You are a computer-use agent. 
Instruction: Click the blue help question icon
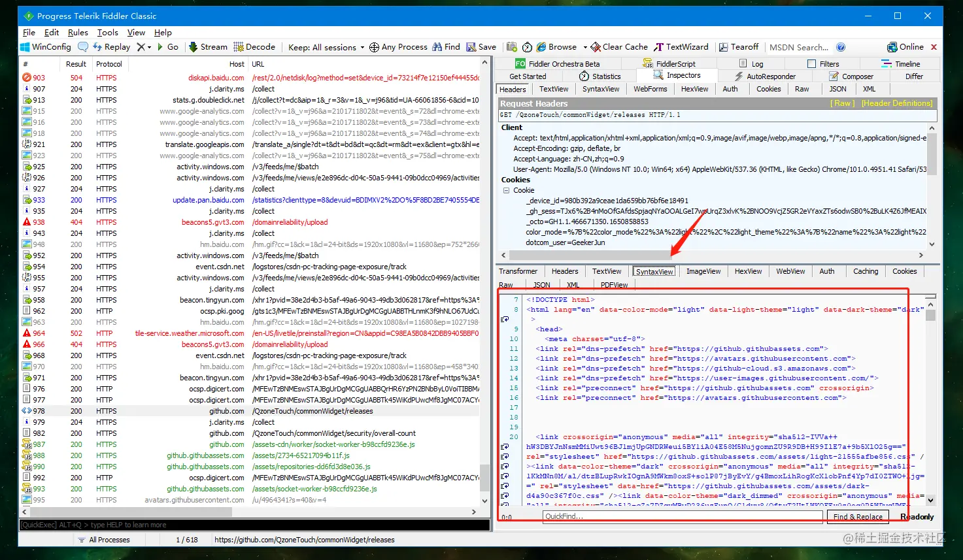[841, 47]
